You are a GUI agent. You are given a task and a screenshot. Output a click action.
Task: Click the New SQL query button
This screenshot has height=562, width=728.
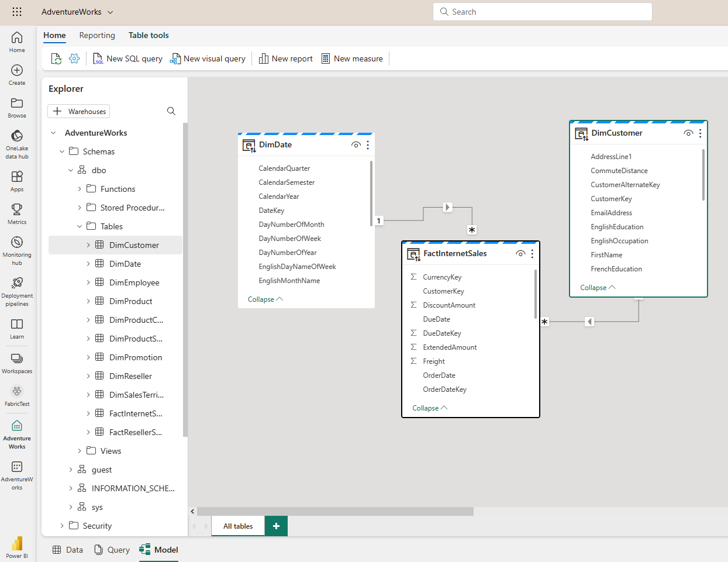click(x=127, y=58)
